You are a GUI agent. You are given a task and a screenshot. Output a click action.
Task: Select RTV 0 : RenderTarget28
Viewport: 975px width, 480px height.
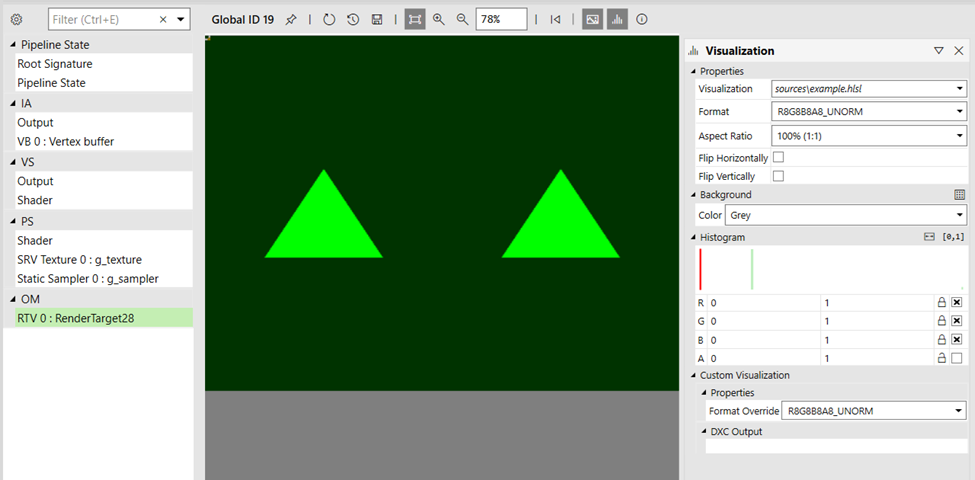coord(103,319)
